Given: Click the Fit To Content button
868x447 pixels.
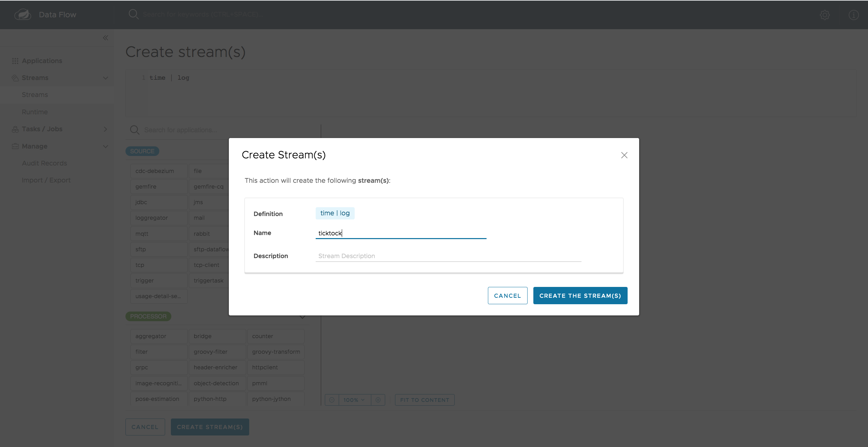Looking at the screenshot, I should [x=425, y=400].
